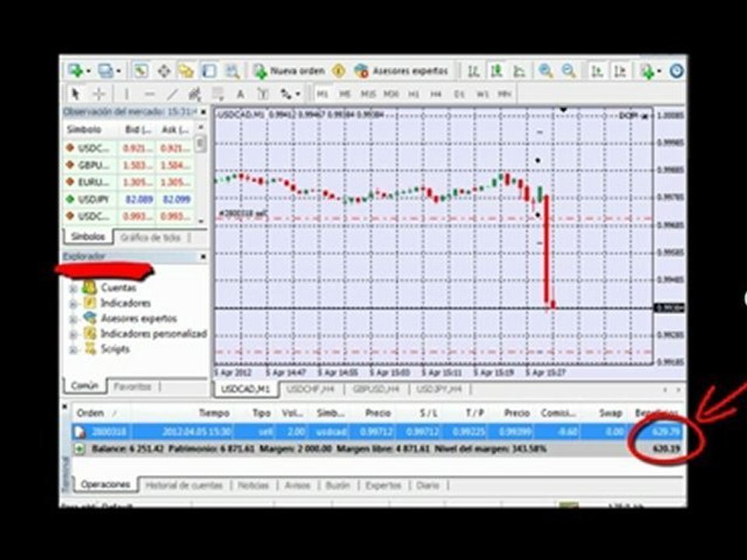Sort orders by Tiempo column header
The height and width of the screenshot is (560, 747).
215,413
